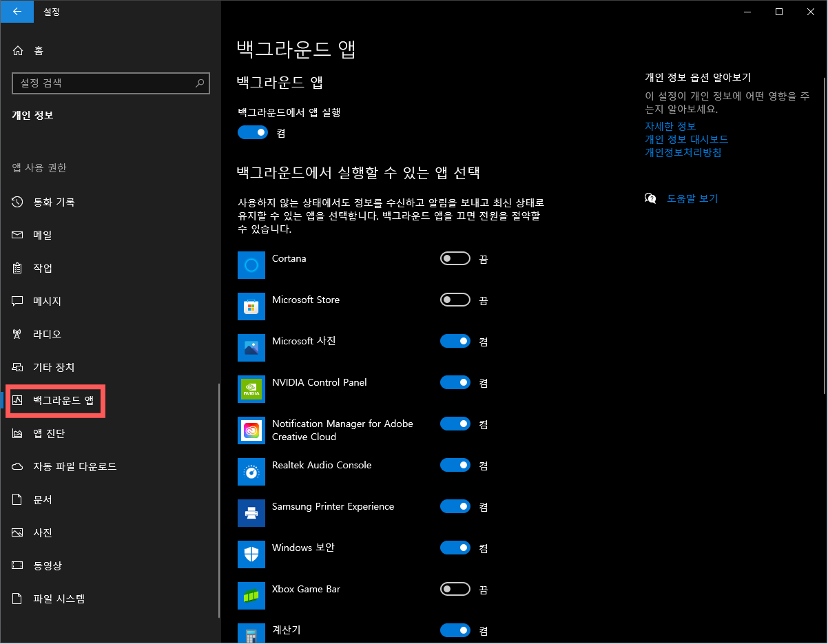The height and width of the screenshot is (644, 828).
Task: Select 작업 in the sidebar
Action: 110,268
